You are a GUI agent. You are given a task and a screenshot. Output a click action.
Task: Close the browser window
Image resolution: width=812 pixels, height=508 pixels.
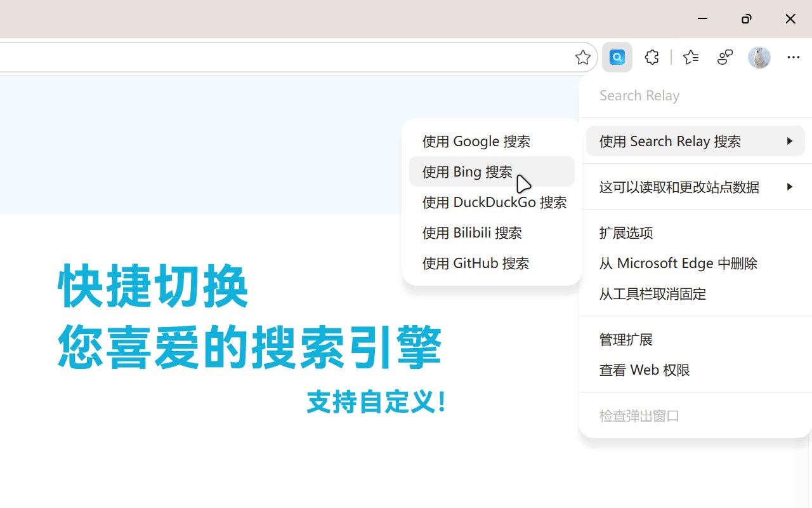(790, 18)
